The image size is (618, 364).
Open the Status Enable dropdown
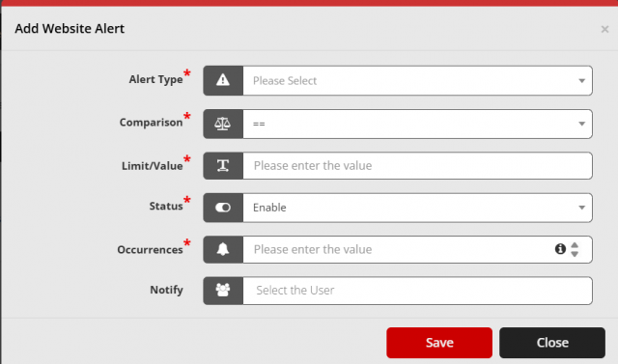417,208
